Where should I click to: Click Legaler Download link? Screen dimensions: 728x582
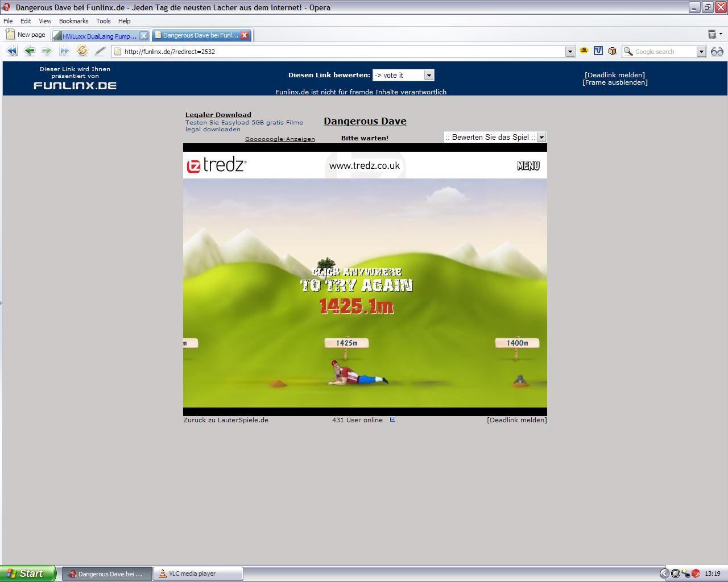point(218,115)
